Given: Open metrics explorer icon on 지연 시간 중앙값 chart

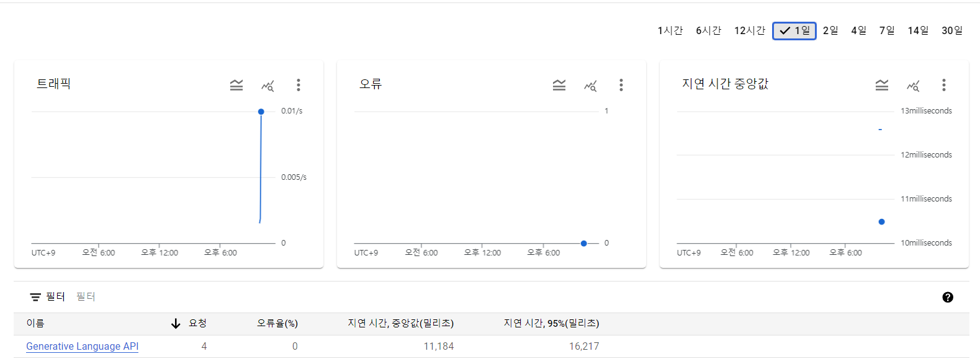Looking at the screenshot, I should pos(913,86).
